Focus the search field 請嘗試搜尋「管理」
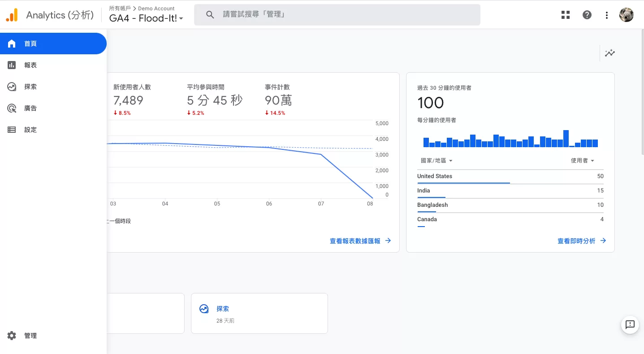This screenshot has height=354, width=644. (x=337, y=15)
